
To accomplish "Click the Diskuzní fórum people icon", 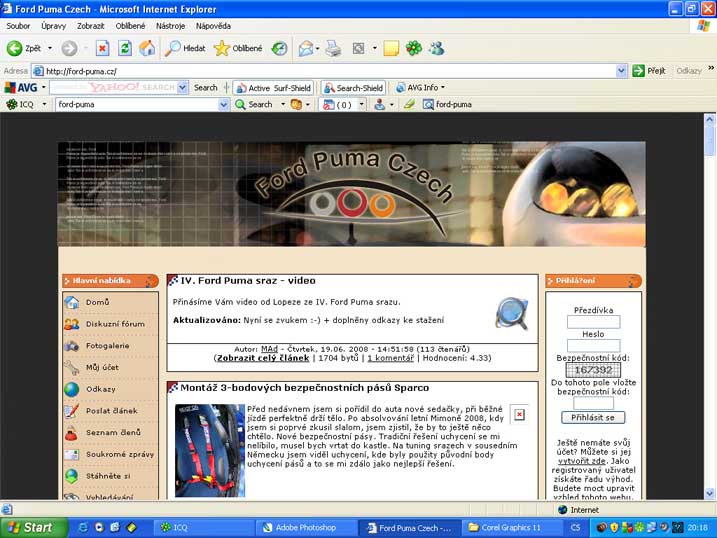I will [x=71, y=324].
